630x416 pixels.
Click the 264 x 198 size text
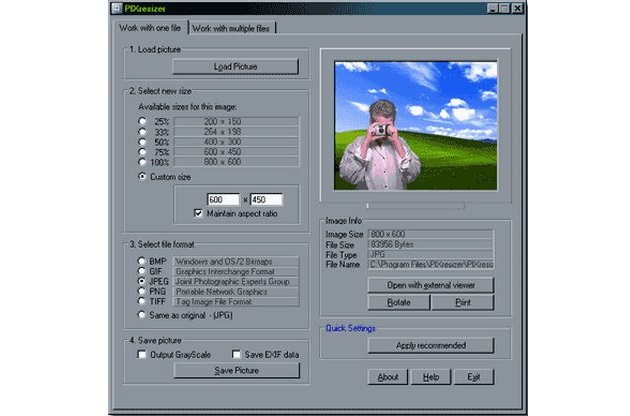click(x=223, y=131)
